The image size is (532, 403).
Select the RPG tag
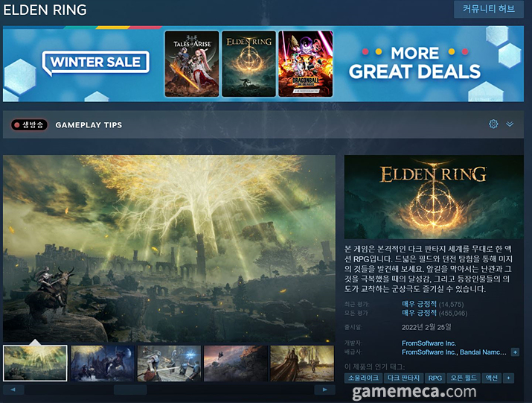435,378
